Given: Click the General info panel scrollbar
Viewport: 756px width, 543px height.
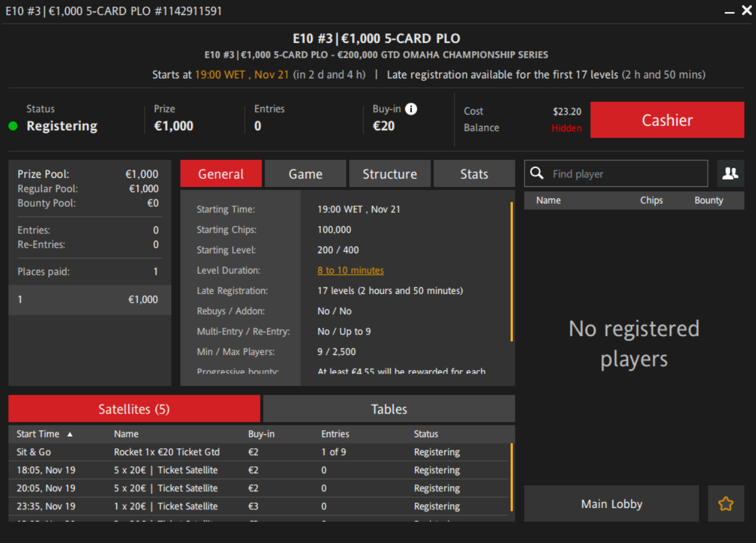Looking at the screenshot, I should (x=512, y=271).
